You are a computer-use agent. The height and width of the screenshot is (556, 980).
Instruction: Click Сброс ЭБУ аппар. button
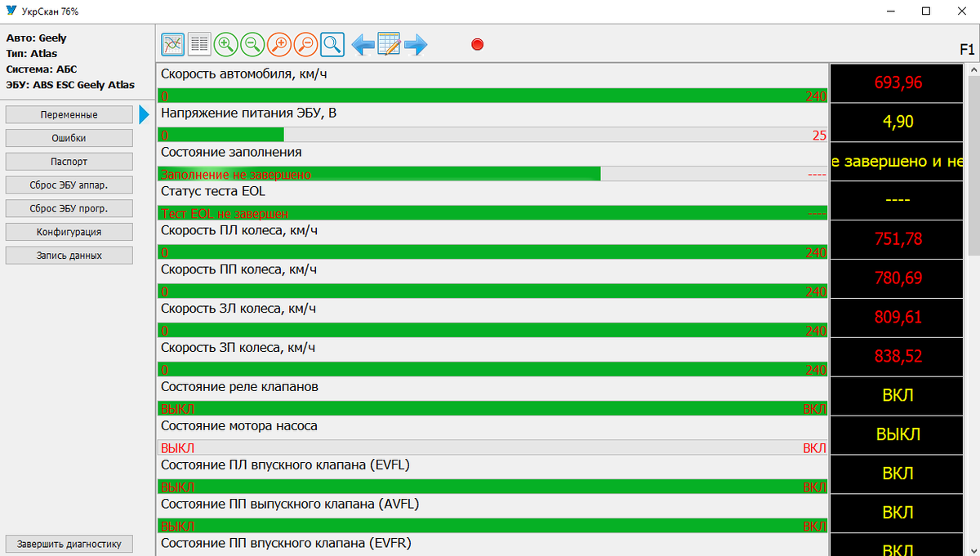pos(69,185)
